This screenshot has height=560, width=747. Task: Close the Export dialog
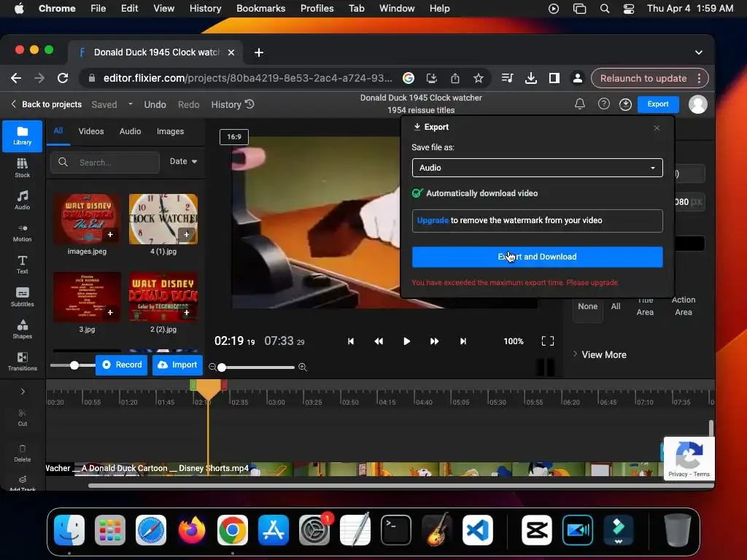[x=657, y=128]
